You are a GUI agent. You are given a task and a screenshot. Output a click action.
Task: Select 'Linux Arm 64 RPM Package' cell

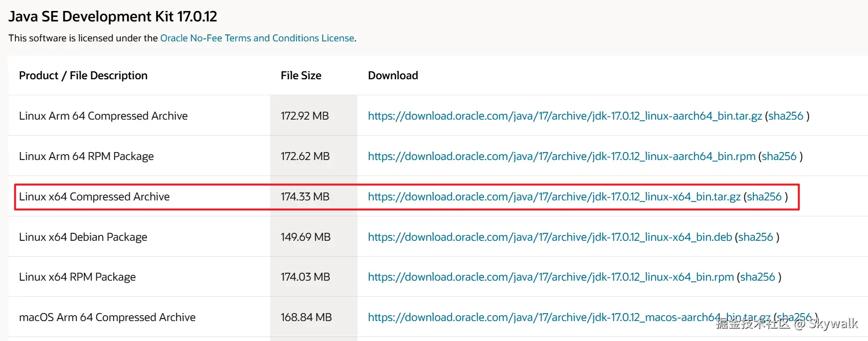click(86, 156)
